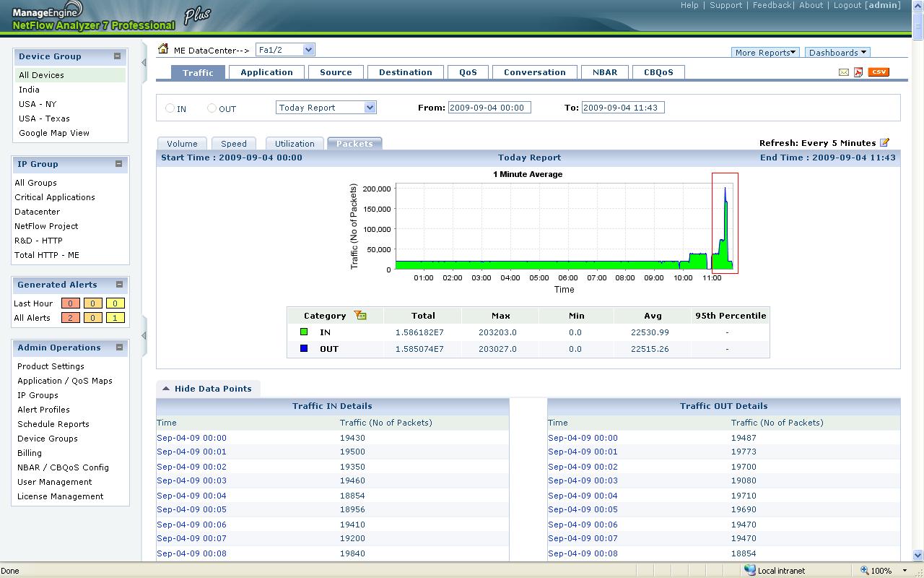Switch to the QoS tab
The height and width of the screenshot is (578, 924).
[x=468, y=72]
